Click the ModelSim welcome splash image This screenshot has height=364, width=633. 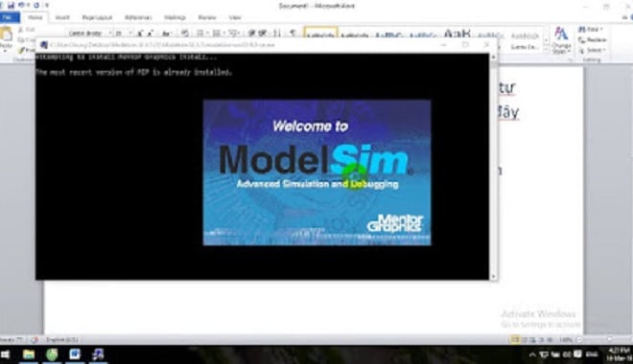pyautogui.click(x=316, y=172)
